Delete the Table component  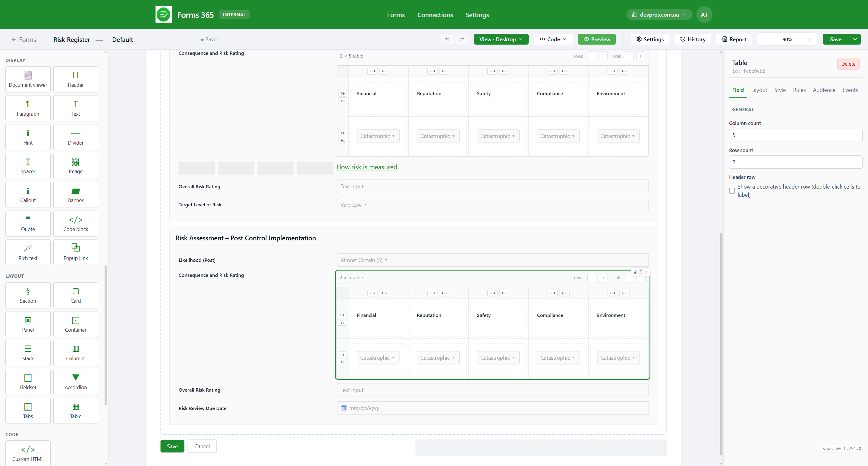(848, 64)
